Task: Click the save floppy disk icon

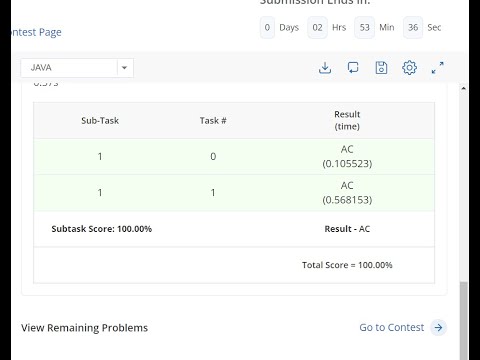Action: 381,68
